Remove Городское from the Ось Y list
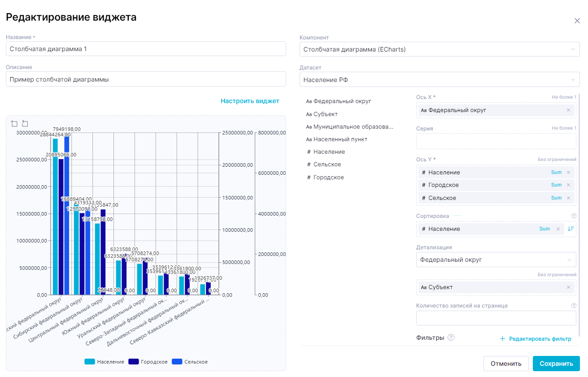 click(568, 185)
